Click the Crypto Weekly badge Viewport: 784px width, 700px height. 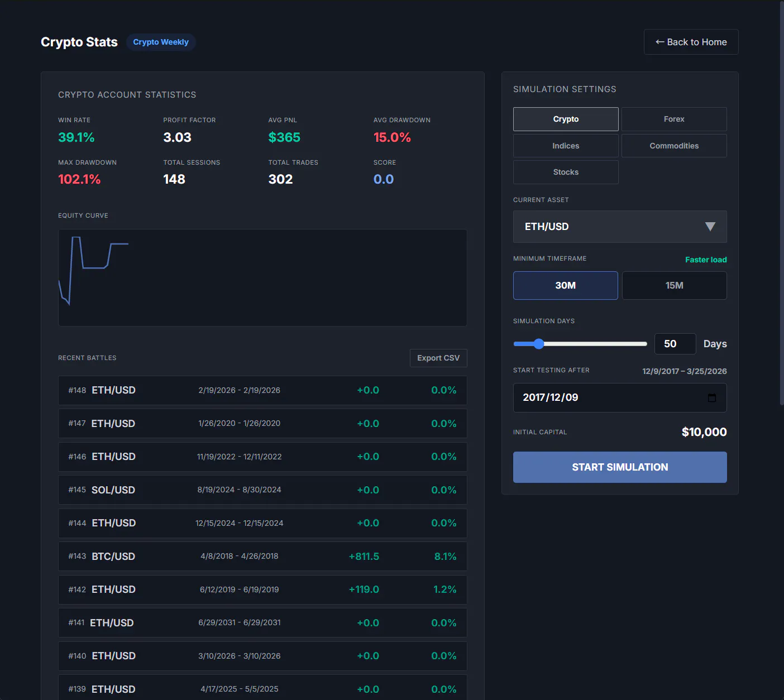coord(161,42)
